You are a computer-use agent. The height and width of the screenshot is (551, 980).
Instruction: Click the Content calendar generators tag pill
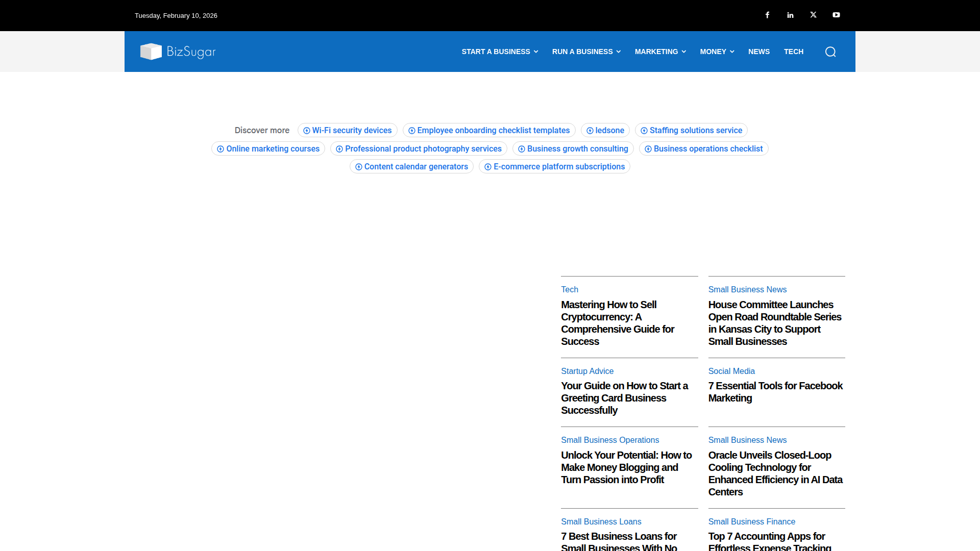pos(411,167)
